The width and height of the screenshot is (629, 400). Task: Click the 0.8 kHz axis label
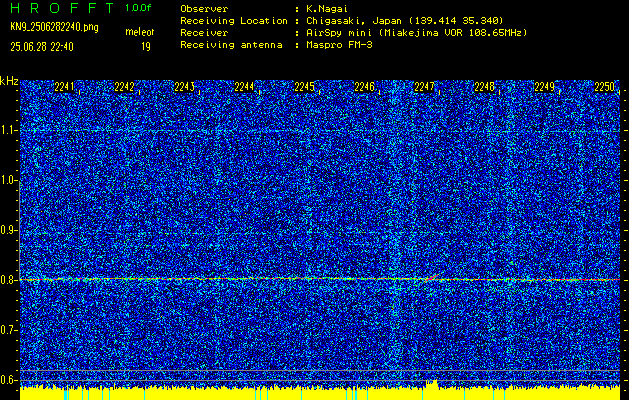point(8,280)
